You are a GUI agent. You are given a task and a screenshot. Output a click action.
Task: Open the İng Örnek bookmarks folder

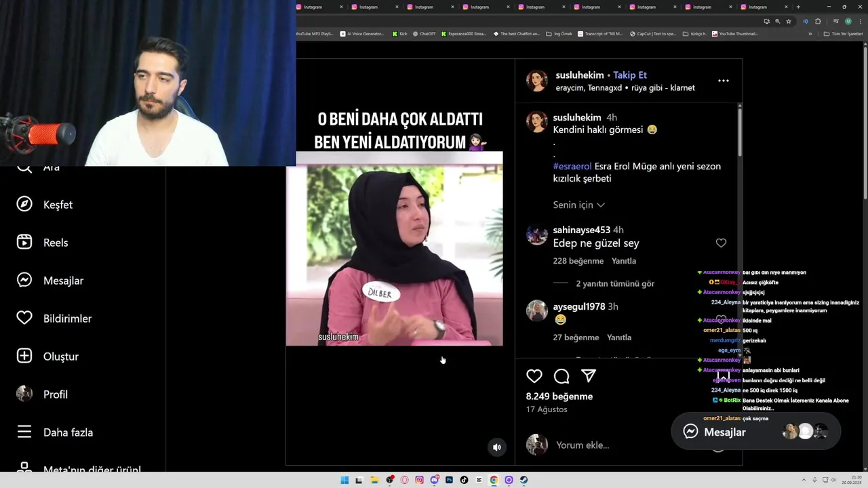[559, 33]
